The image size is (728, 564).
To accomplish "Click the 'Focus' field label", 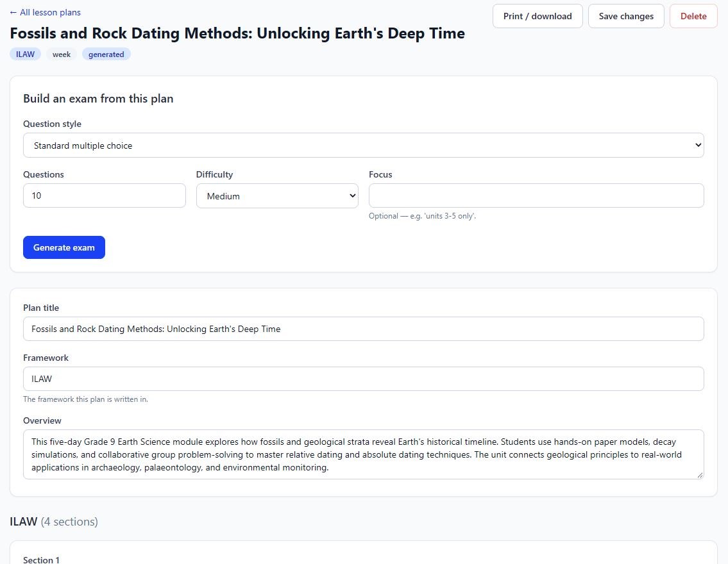I will [381, 174].
